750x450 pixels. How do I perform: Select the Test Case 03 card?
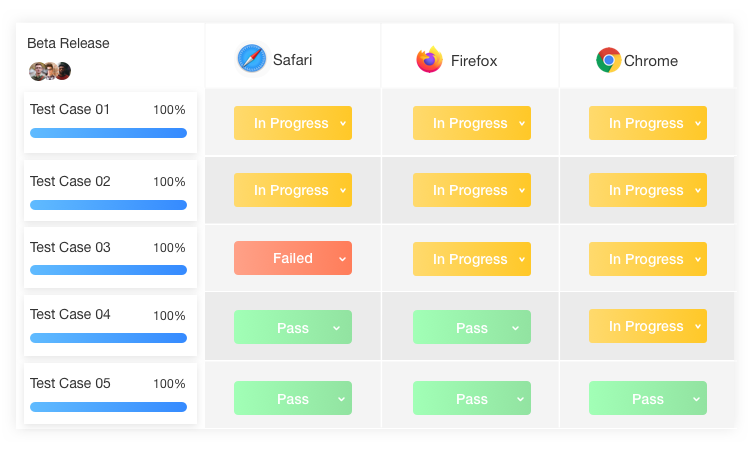click(x=110, y=258)
